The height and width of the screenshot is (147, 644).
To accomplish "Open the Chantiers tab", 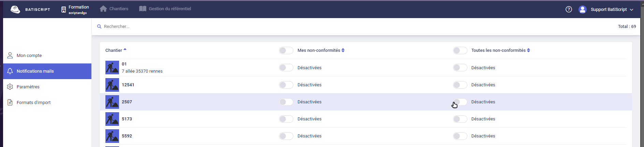I will tap(114, 9).
